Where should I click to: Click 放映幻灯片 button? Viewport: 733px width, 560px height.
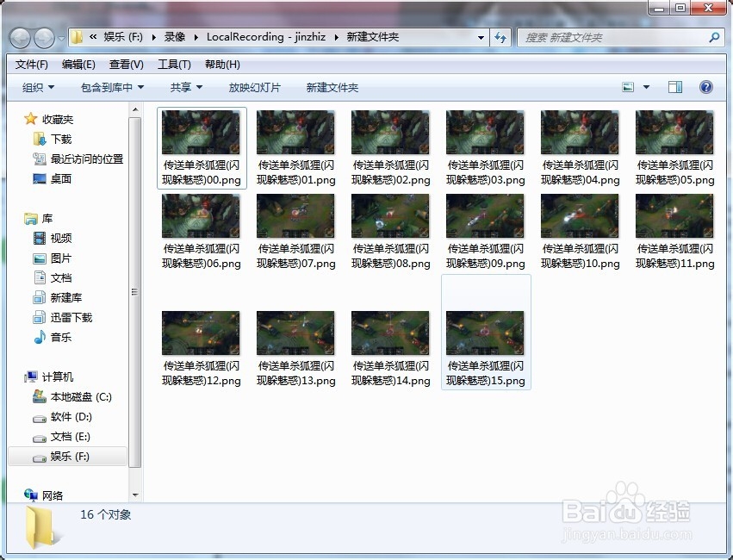coord(254,87)
